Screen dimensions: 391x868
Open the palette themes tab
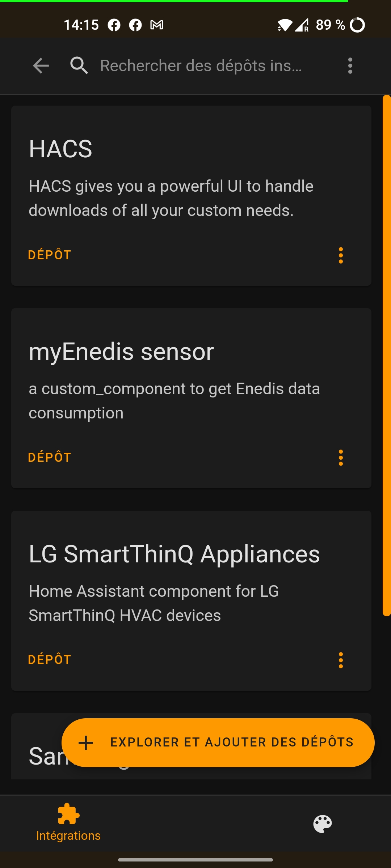pos(322,824)
